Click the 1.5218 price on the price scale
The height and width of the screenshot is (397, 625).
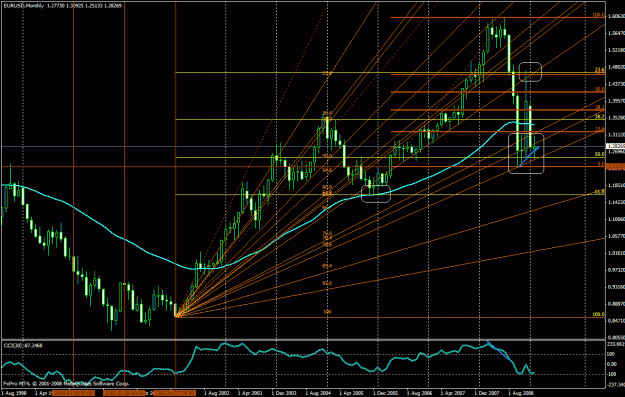[616, 50]
